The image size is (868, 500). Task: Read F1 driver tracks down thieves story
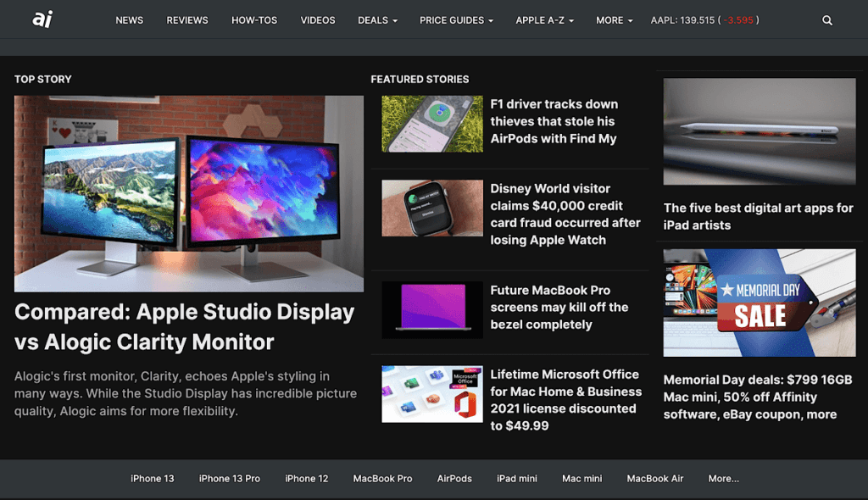coord(554,121)
